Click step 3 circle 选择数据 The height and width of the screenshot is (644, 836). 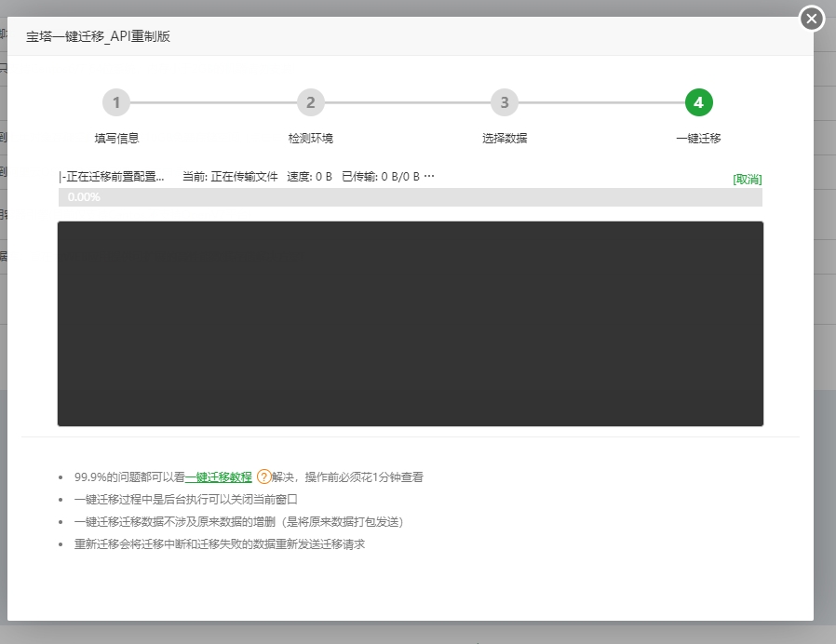(505, 102)
